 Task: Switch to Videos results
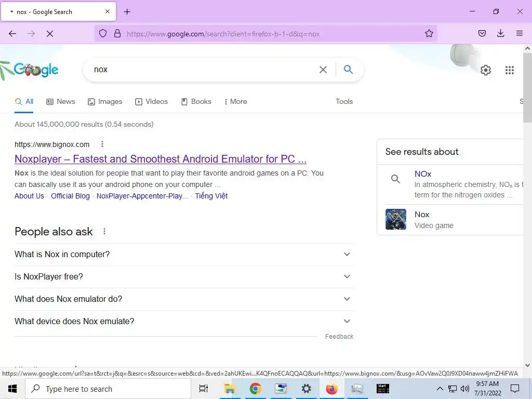point(151,101)
